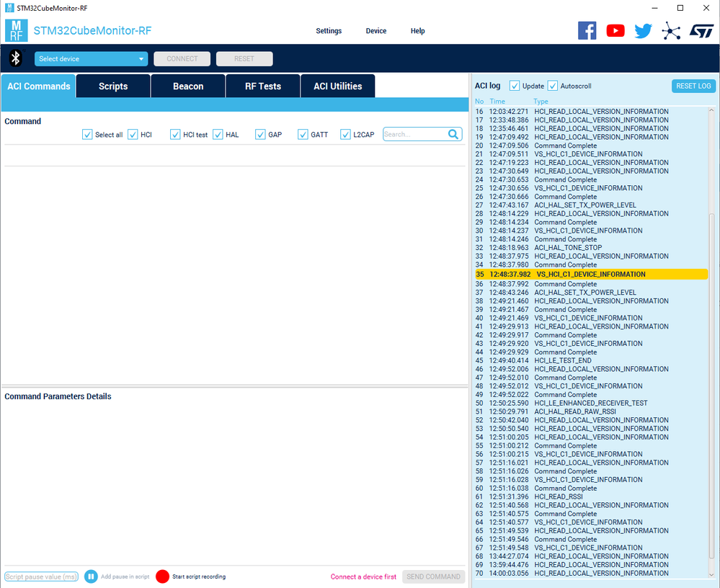
Task: Select log entry 20 Command Complete
Action: [x=592, y=146]
